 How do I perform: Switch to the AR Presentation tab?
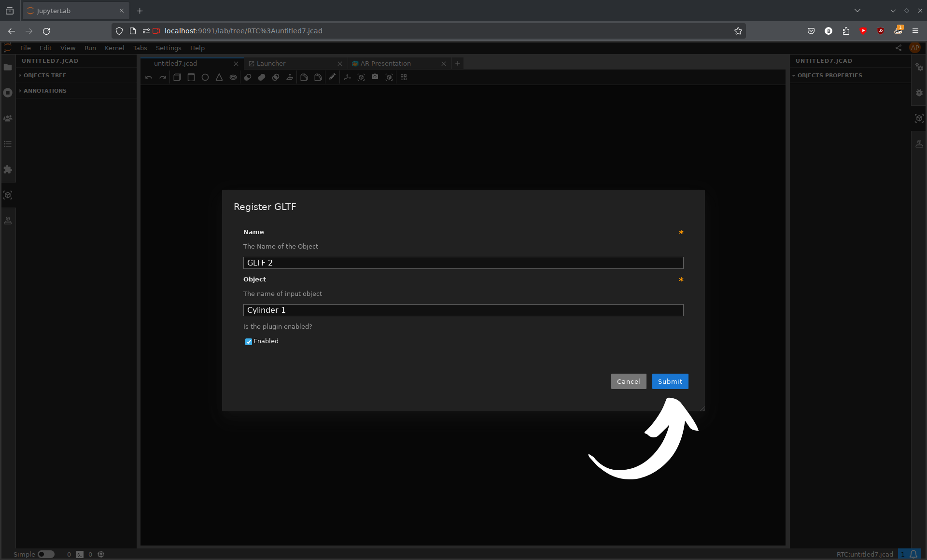tap(385, 63)
